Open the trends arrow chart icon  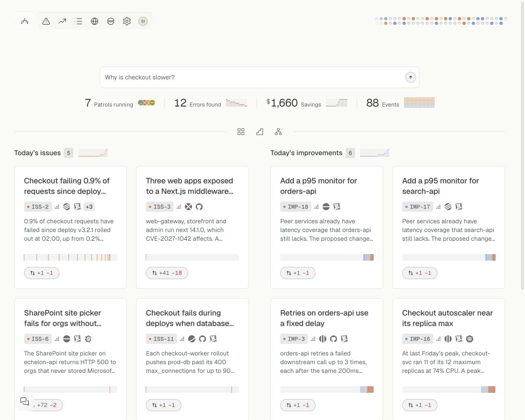[x=62, y=22]
